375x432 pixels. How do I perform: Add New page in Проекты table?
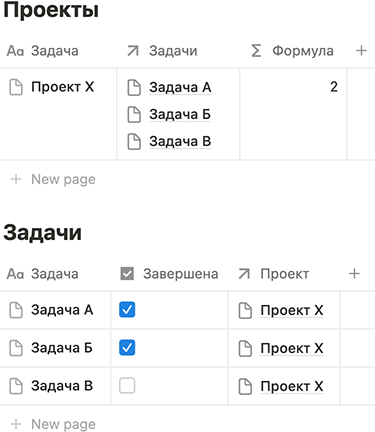point(53,179)
